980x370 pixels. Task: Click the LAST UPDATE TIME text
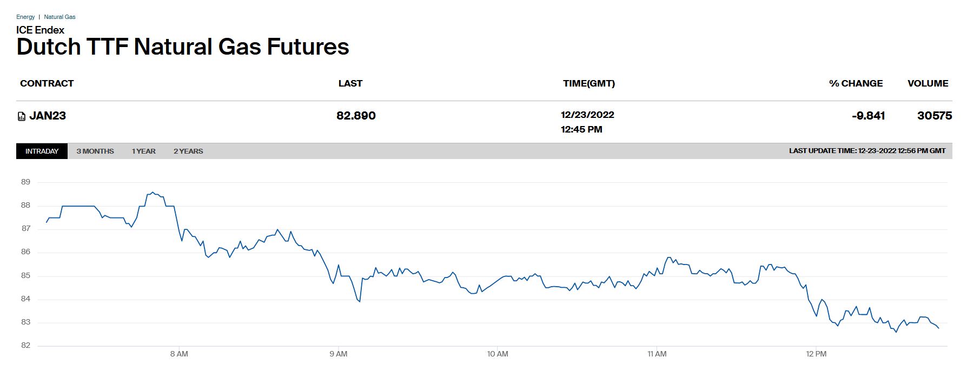click(x=867, y=151)
